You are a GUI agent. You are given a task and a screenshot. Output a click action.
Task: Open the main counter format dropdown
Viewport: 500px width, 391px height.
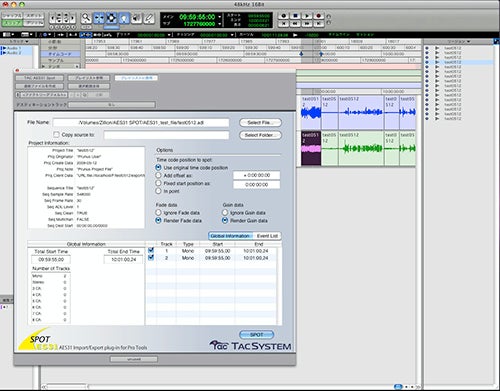[220, 16]
